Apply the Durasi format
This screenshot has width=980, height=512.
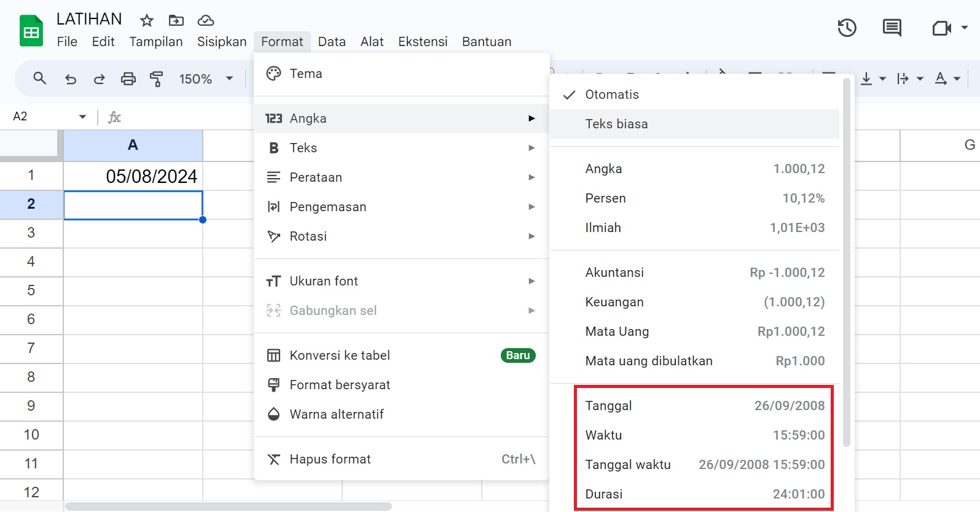(x=694, y=494)
